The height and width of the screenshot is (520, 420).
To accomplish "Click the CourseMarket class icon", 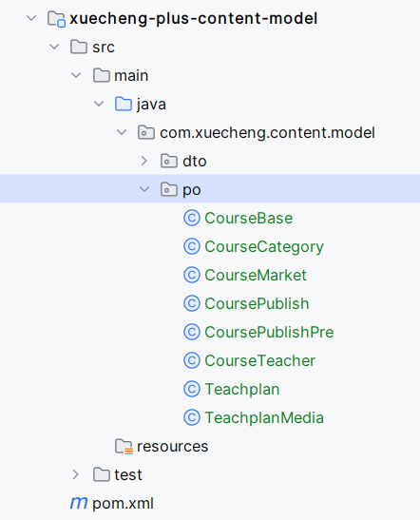I will (x=192, y=276).
